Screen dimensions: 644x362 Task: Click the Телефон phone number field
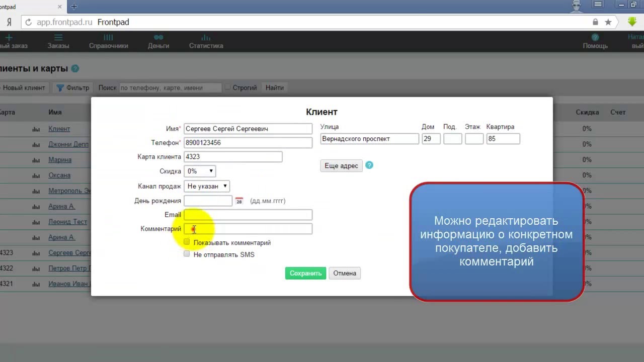pyautogui.click(x=248, y=142)
